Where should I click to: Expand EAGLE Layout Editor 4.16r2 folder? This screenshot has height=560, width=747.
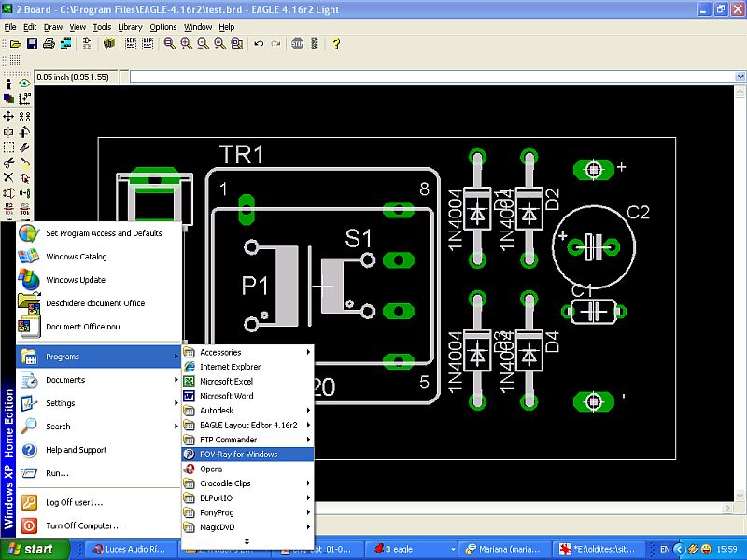click(x=247, y=426)
